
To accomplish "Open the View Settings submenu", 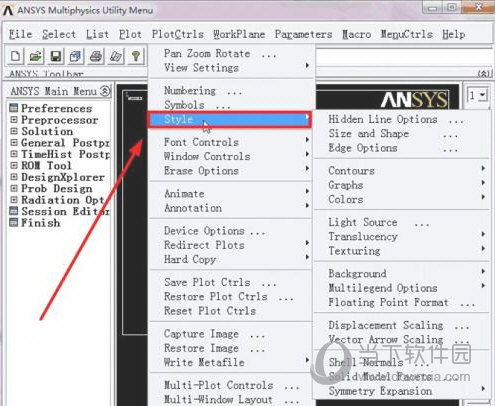I will click(x=231, y=68).
